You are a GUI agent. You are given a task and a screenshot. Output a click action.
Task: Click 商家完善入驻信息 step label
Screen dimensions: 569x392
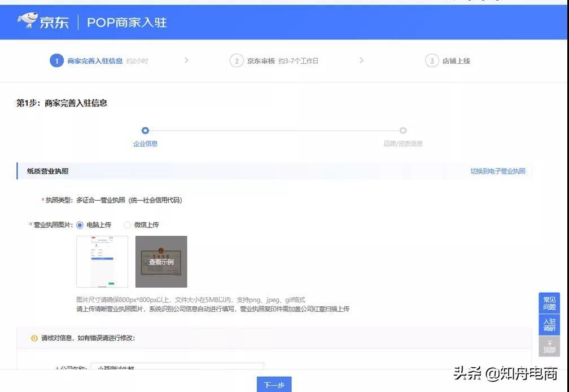tap(95, 61)
